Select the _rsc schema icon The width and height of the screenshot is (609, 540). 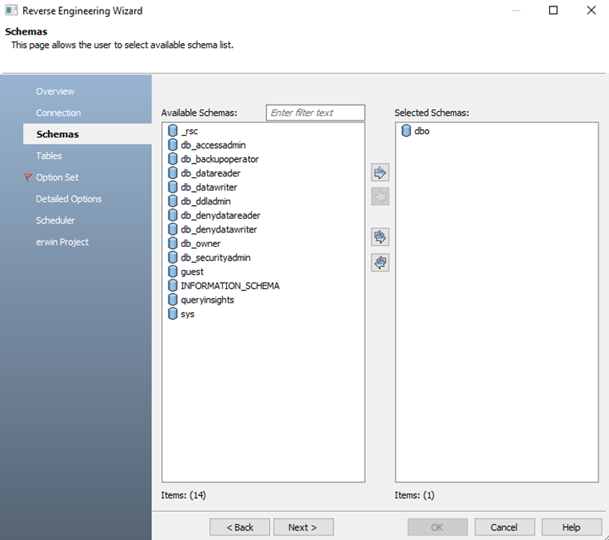tap(173, 131)
